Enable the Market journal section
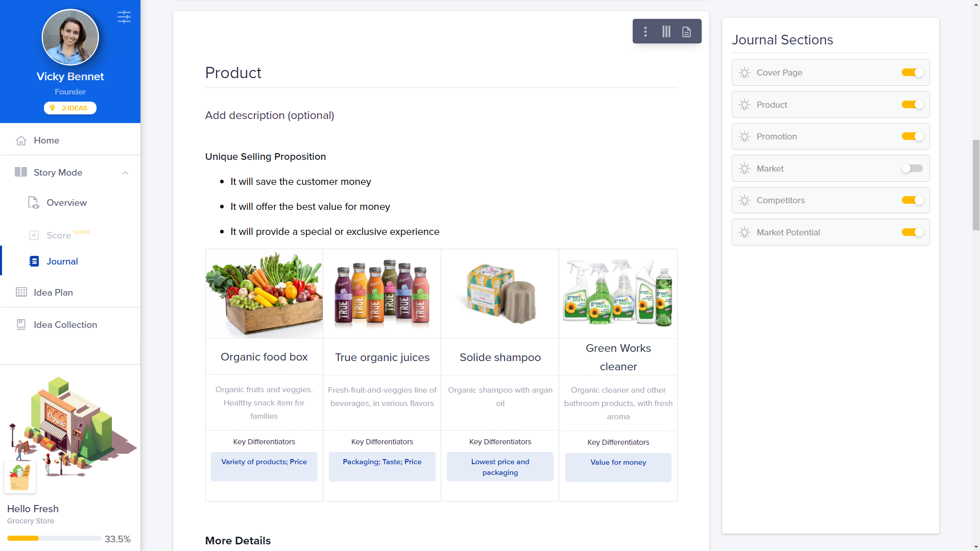The height and width of the screenshot is (551, 980). 912,168
